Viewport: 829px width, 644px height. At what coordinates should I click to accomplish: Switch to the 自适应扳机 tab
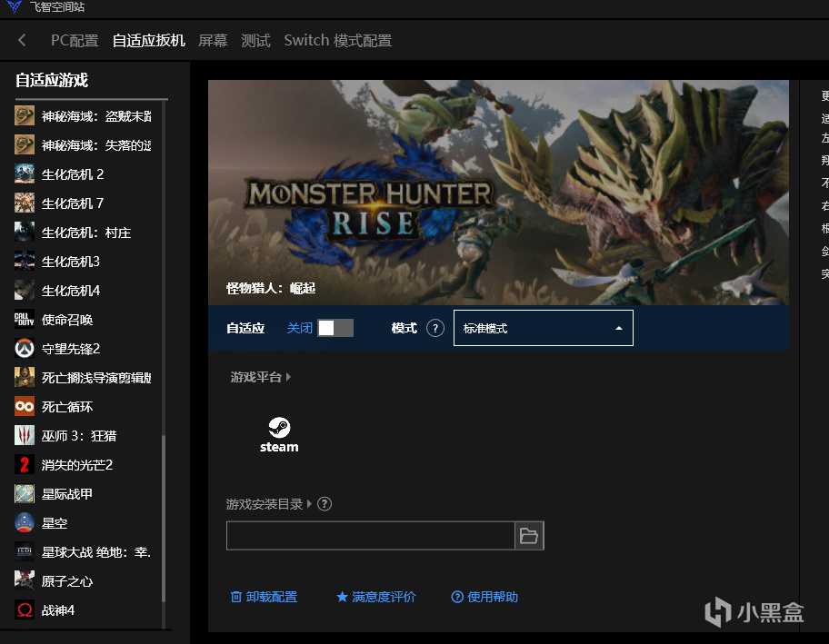pos(148,40)
